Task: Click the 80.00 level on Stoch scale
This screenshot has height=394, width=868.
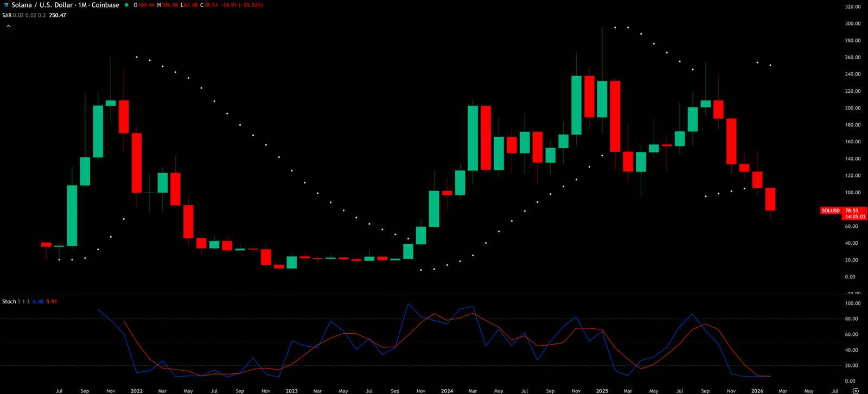Action: 852,319
